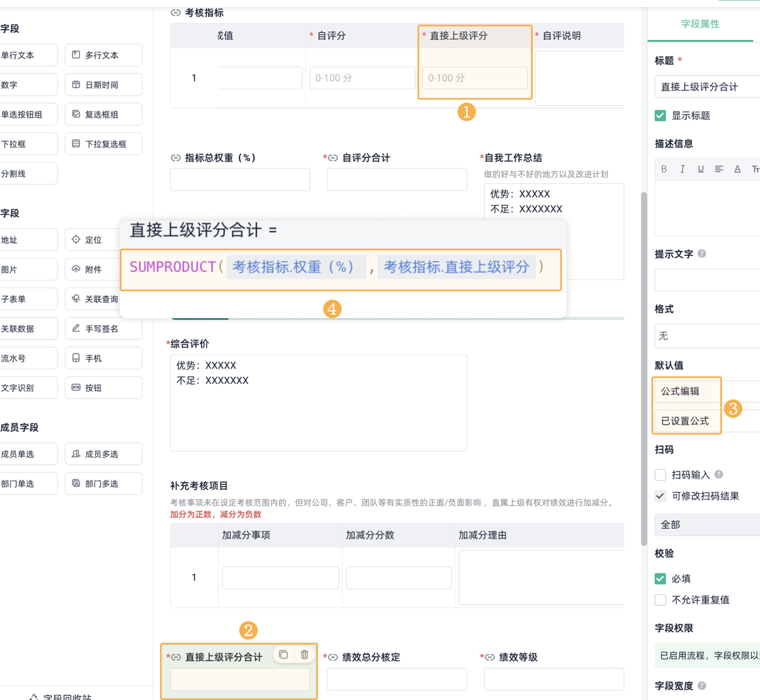Toggle the 显示标题 checkbox
This screenshot has width=760, height=700.
pos(661,115)
